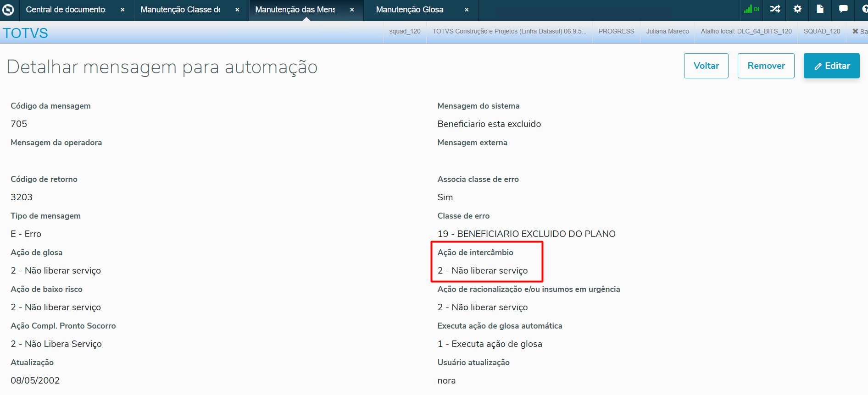Open the Manutenção Glosa tab
This screenshot has height=395, width=868.
coord(410,10)
